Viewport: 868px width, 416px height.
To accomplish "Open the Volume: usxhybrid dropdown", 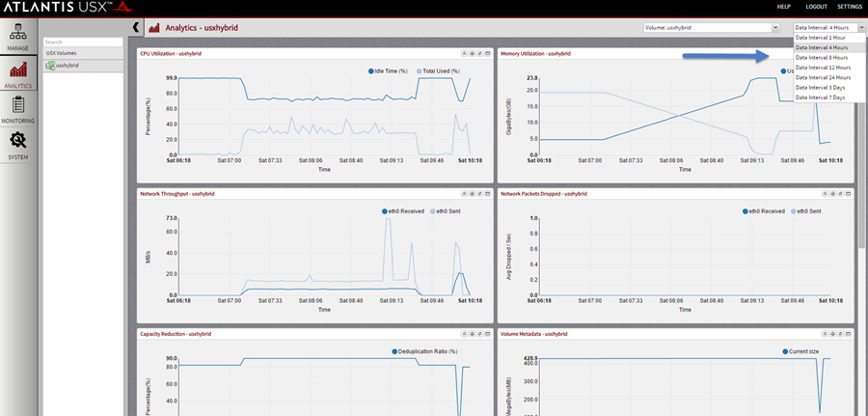I will click(x=711, y=27).
